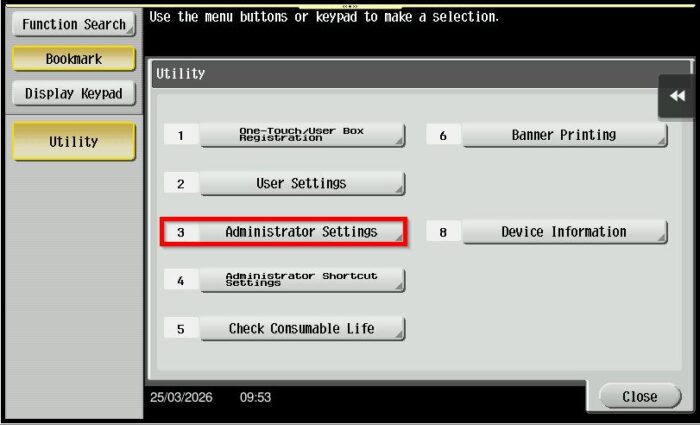The height and width of the screenshot is (425, 700).
Task: Show the Display Keypad
Action: click(74, 94)
